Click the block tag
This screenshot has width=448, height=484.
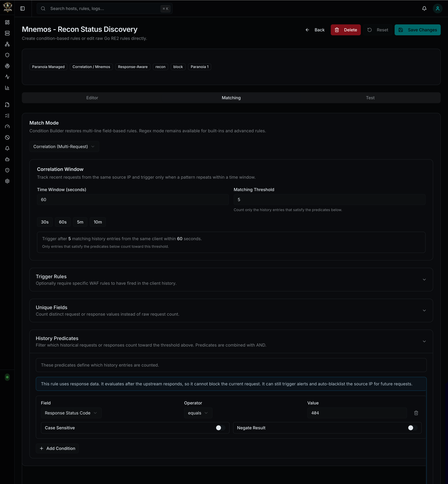[x=178, y=67]
